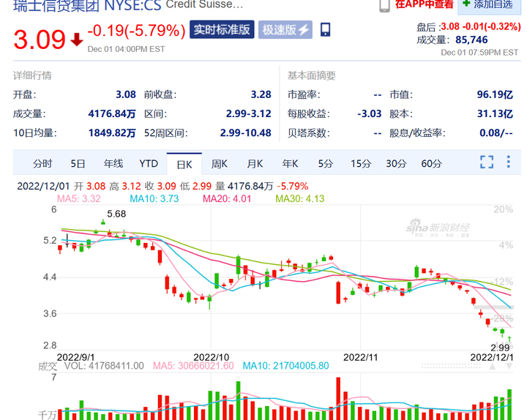This screenshot has width=527, height=420.
Task: Select the 15分 chart tab
Action: coord(361,164)
